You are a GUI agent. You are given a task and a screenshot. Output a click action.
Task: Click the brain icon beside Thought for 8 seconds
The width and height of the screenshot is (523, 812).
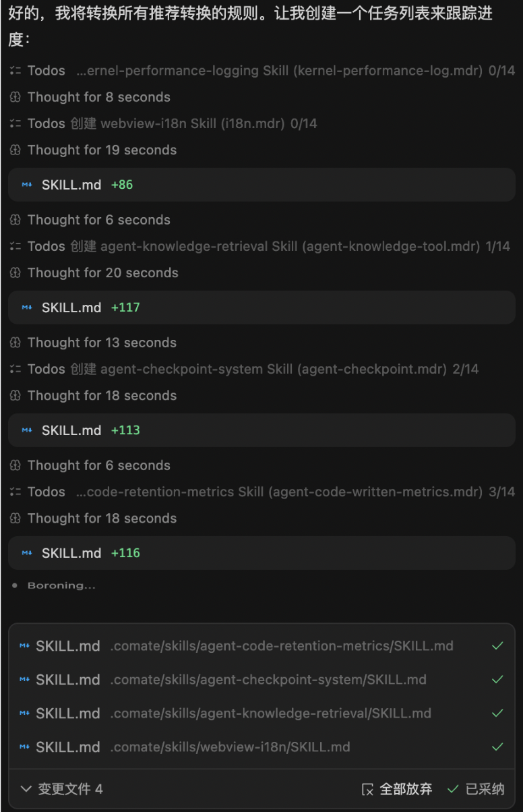click(x=16, y=97)
